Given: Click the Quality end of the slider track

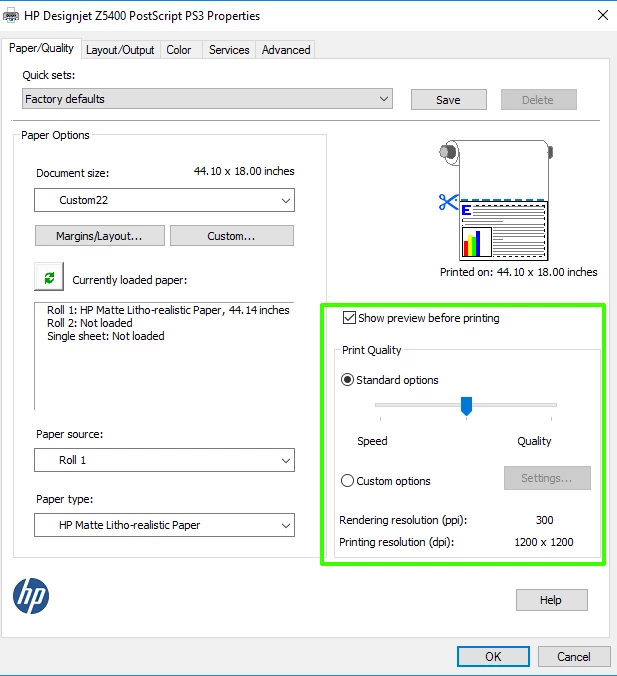Looking at the screenshot, I should pos(551,405).
